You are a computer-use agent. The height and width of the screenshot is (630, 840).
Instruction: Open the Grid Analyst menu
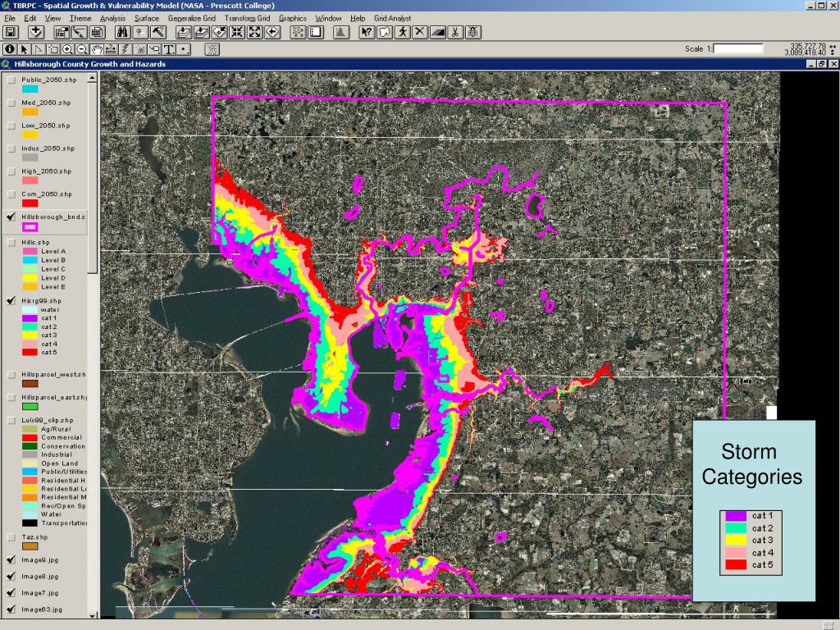point(393,18)
